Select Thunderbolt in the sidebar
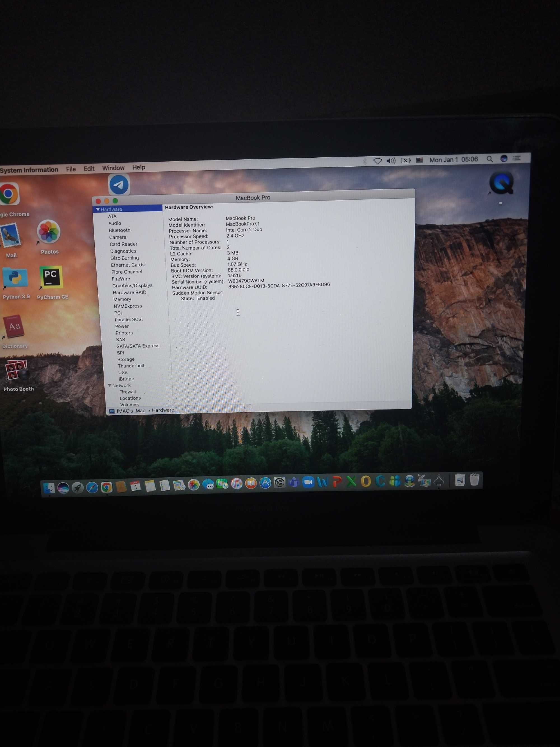The width and height of the screenshot is (560, 747). click(x=131, y=366)
